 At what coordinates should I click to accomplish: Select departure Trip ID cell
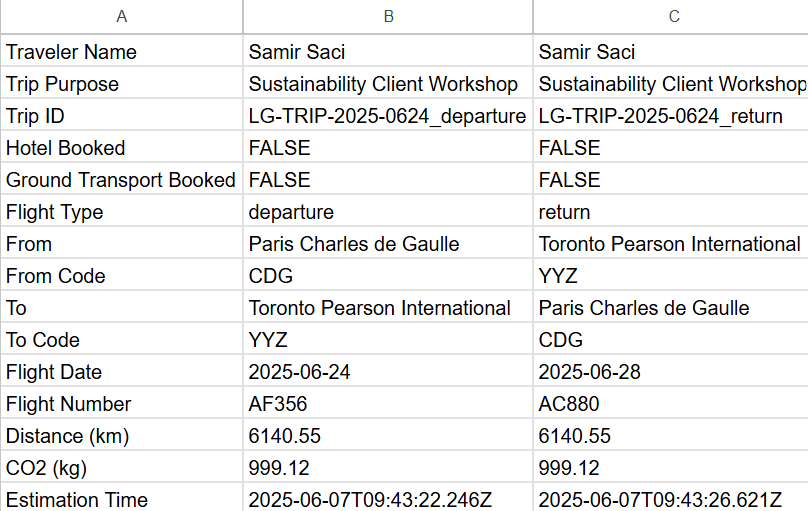tap(388, 114)
